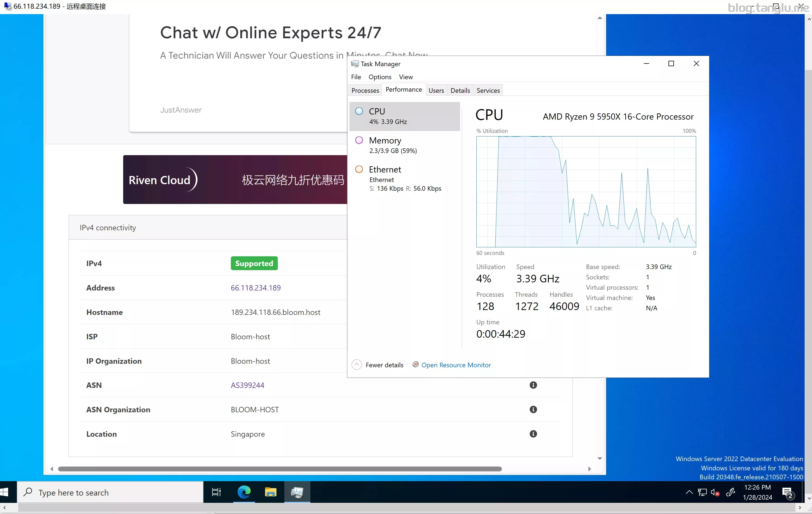Image resolution: width=812 pixels, height=514 pixels.
Task: Click the Singapore location value
Action: coord(247,434)
